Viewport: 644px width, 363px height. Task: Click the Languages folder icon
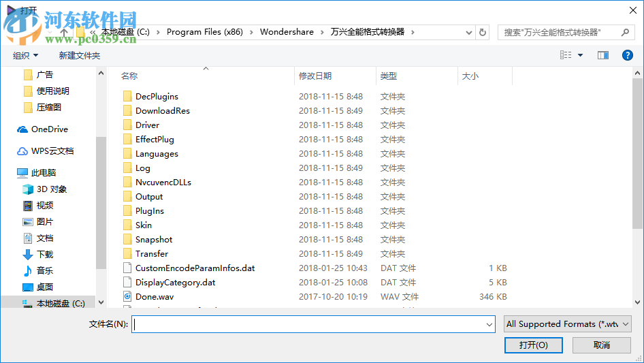click(127, 154)
